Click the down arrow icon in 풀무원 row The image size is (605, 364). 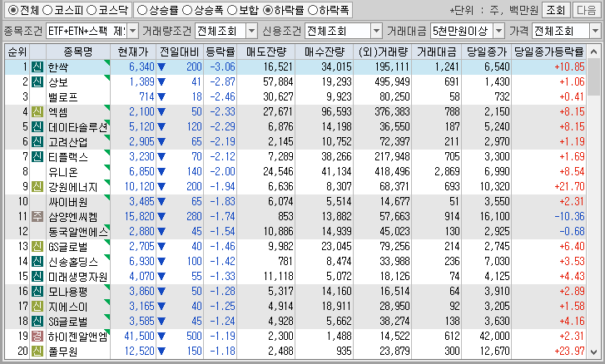click(161, 352)
